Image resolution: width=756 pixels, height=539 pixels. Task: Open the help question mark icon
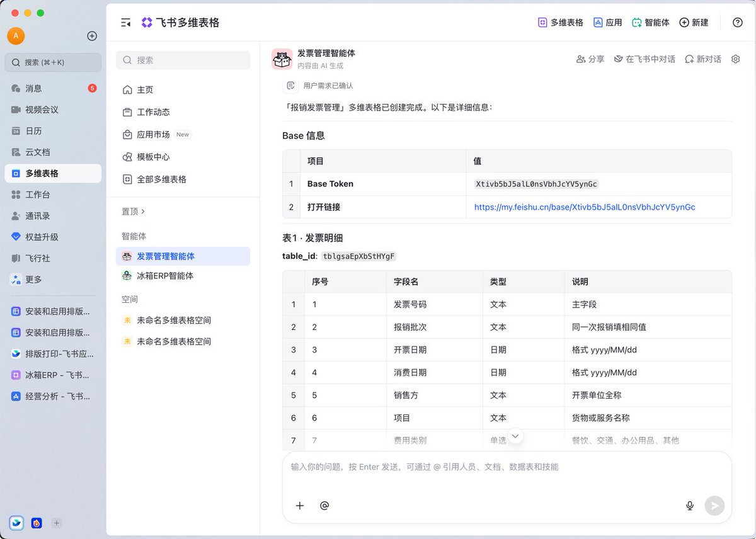(738, 23)
